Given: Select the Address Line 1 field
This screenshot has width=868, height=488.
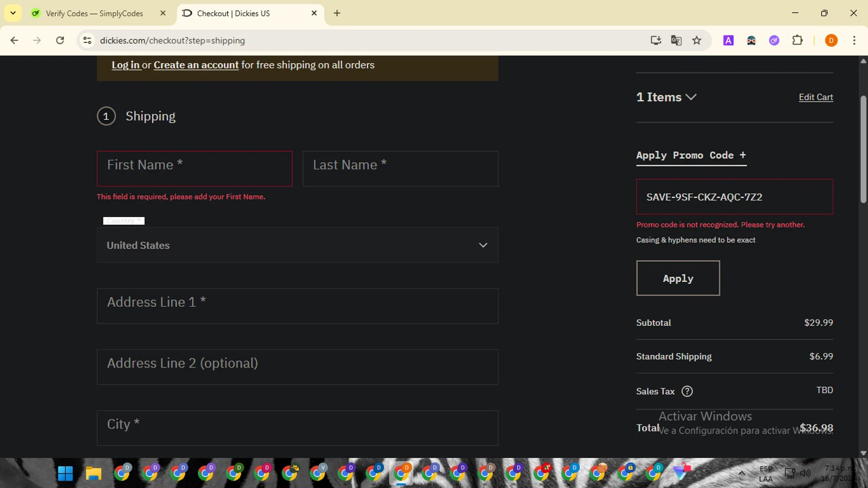Looking at the screenshot, I should click(x=297, y=306).
